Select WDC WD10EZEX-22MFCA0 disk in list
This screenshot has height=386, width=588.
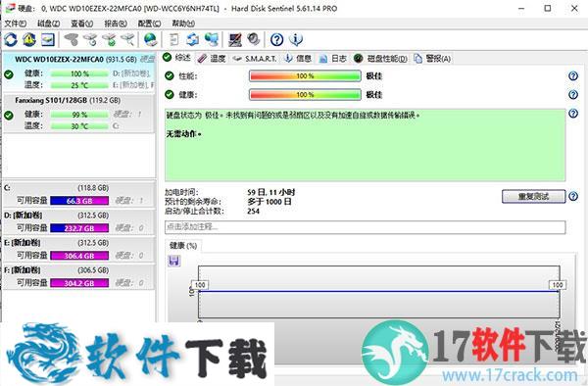coord(78,72)
